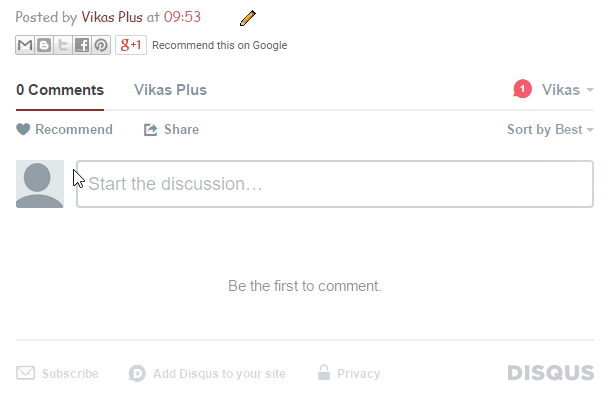This screenshot has width=612, height=406.
Task: Select the 0 Comments tab
Action: (60, 90)
